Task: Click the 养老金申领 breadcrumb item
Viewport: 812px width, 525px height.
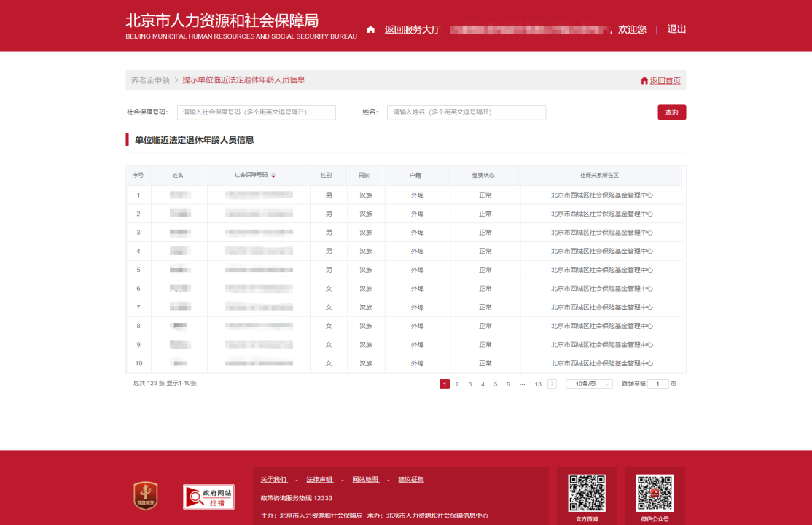Action: (x=150, y=80)
